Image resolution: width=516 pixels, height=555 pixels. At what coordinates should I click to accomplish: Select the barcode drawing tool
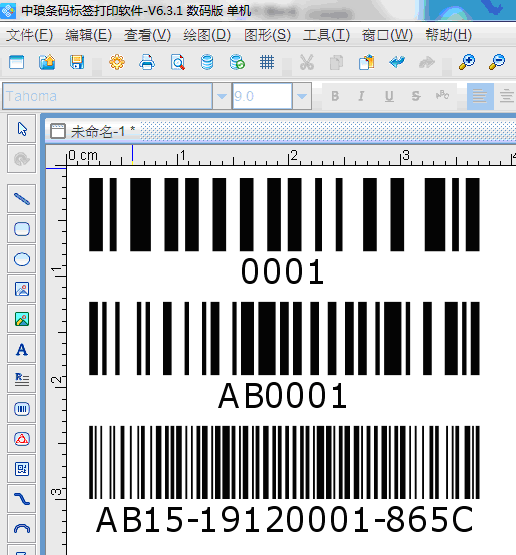tap(22, 409)
